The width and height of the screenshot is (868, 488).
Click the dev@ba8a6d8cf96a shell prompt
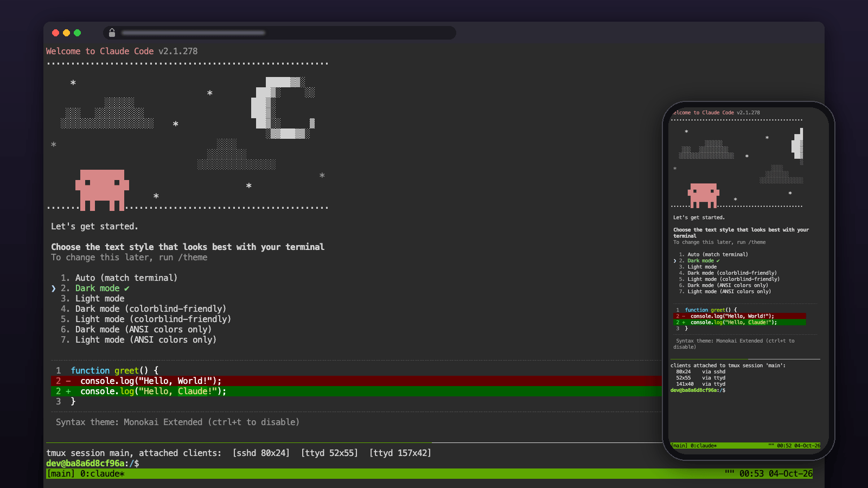92,463
